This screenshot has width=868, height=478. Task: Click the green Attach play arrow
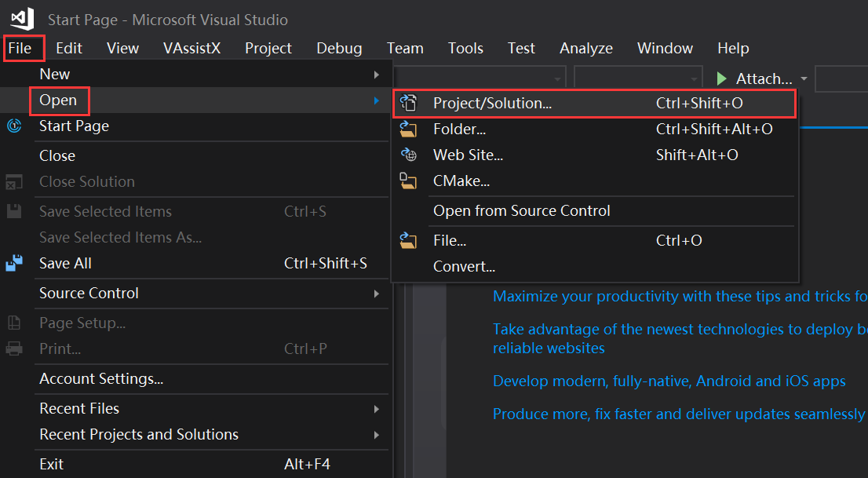point(721,78)
